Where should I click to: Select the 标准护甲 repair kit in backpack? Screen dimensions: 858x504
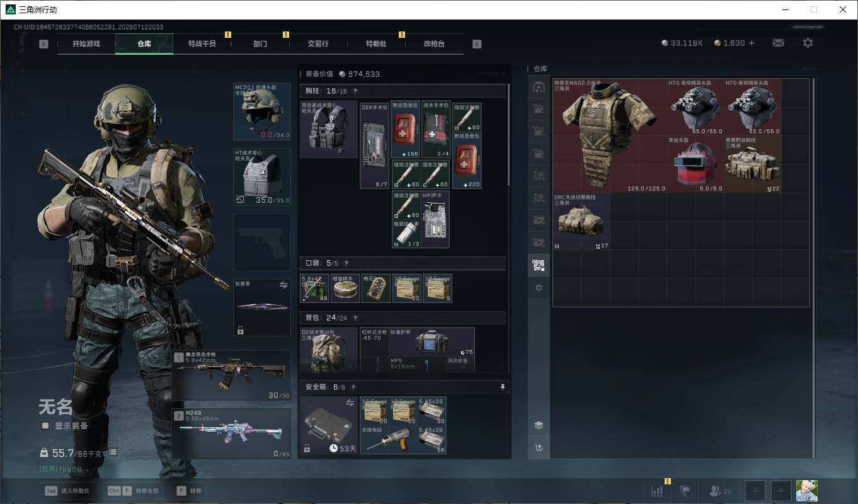[432, 342]
